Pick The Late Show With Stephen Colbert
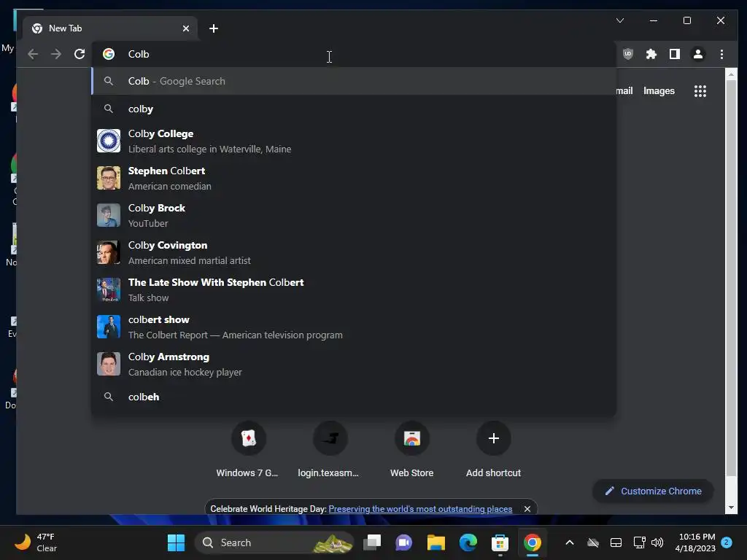Screen dimensions: 747x560 pyautogui.click(x=354, y=289)
